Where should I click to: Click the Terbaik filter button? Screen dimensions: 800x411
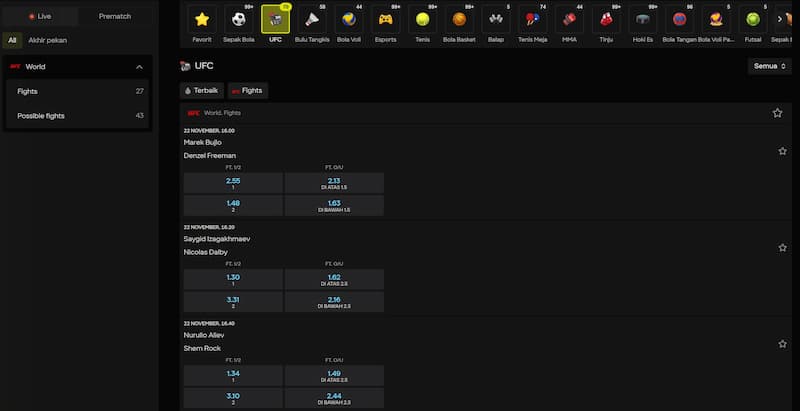201,90
